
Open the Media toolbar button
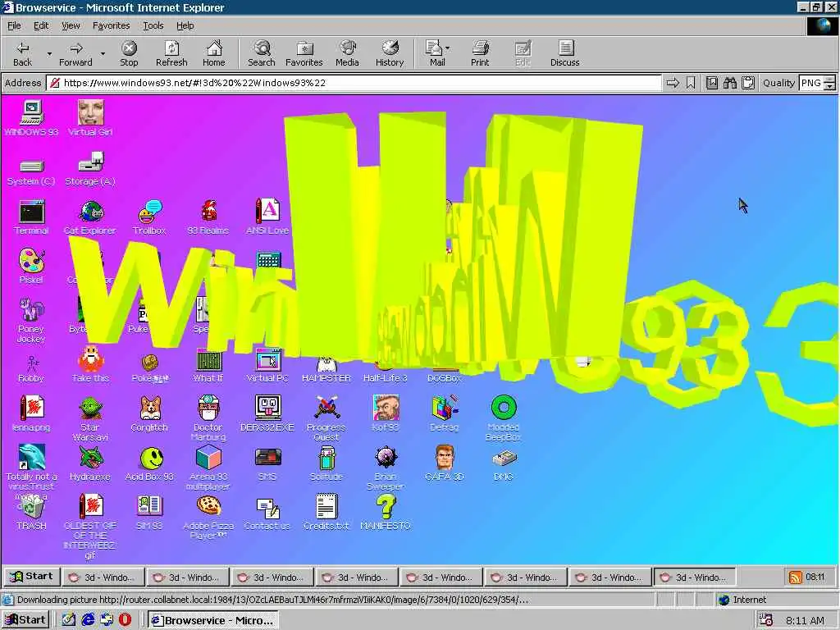point(347,53)
